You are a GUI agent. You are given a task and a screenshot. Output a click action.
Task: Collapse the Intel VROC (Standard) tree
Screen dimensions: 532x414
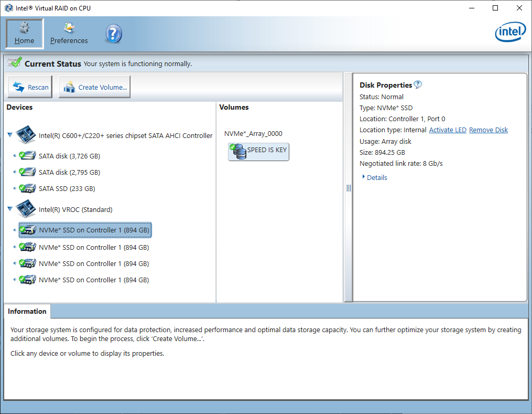[10, 209]
